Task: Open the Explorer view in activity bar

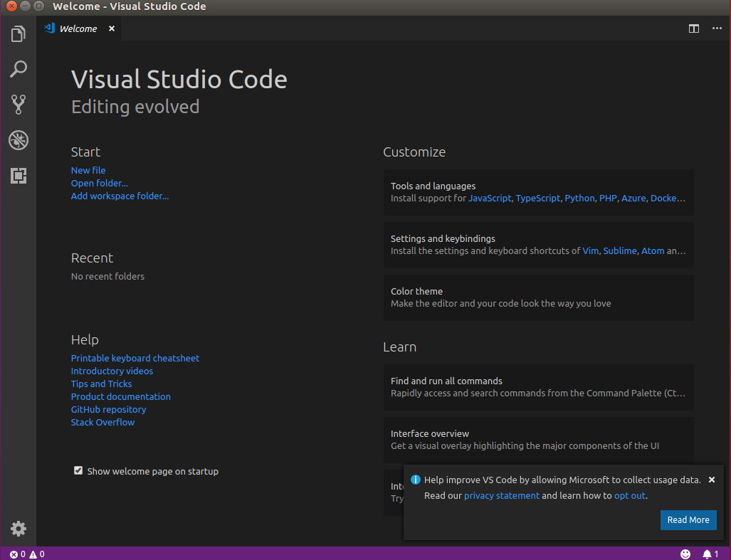Action: point(19,33)
